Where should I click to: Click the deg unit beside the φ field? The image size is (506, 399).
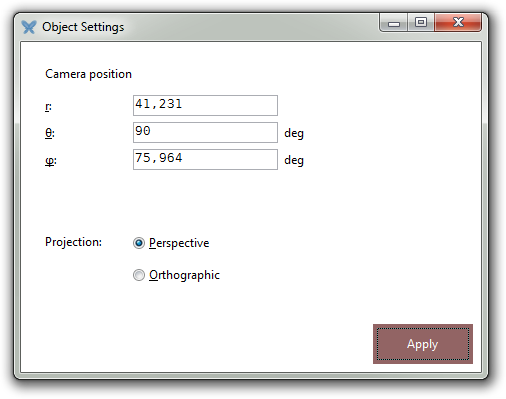coord(294,160)
